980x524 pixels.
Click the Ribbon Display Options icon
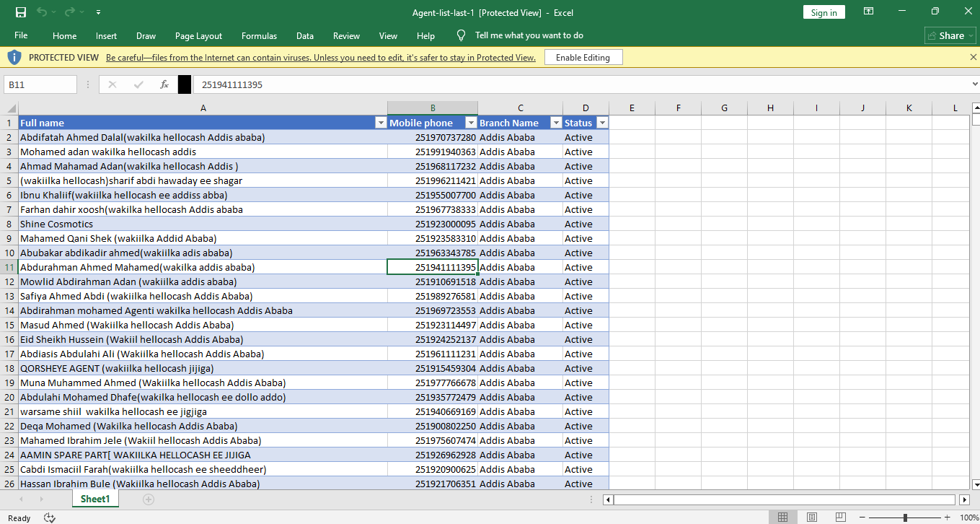click(869, 12)
